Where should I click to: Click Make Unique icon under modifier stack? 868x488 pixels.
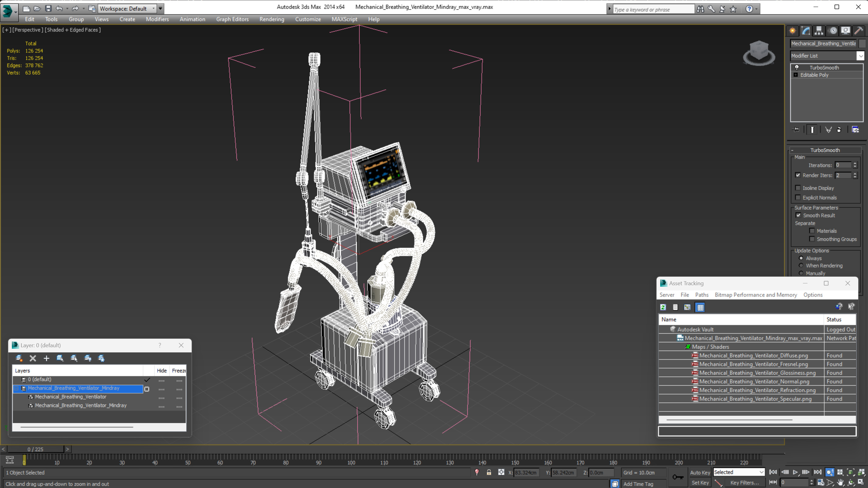tap(828, 130)
